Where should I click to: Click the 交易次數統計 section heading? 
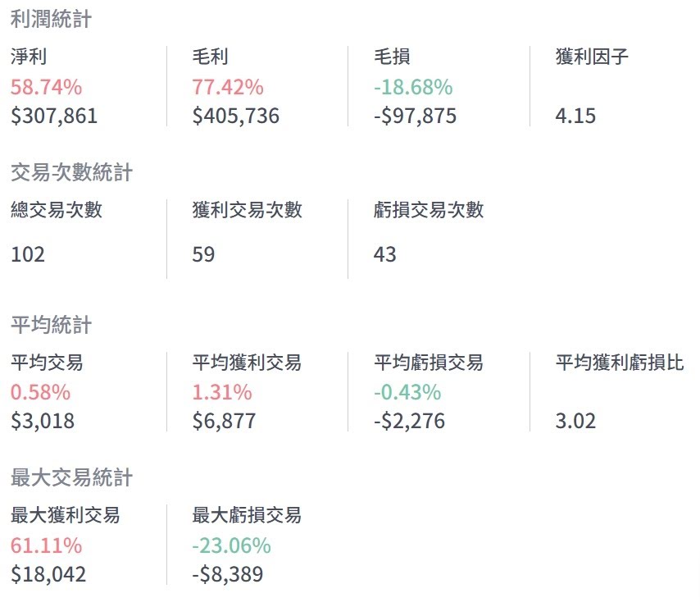click(71, 172)
